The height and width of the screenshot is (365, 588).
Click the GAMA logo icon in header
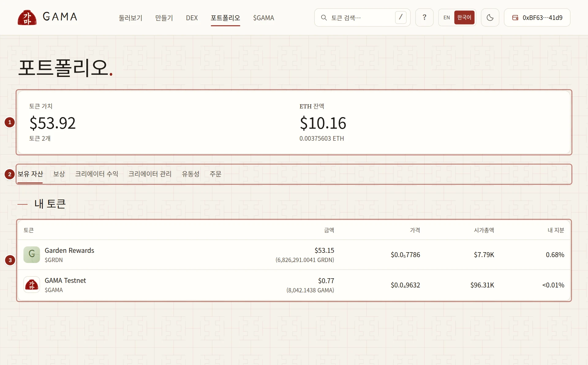pos(27,17)
